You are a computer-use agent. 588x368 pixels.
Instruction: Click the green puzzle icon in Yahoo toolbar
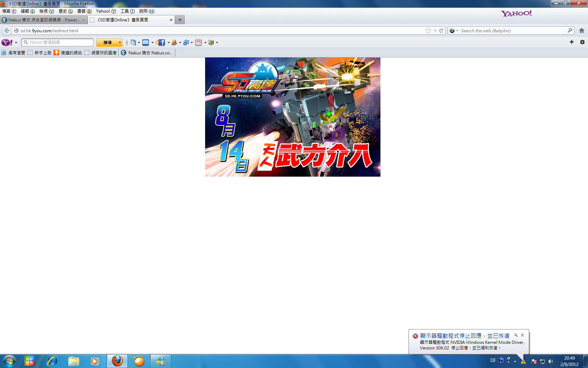pos(211,42)
